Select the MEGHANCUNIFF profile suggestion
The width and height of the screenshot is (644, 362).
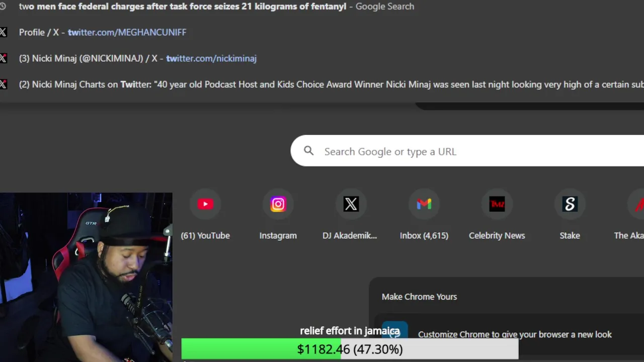coord(322,32)
